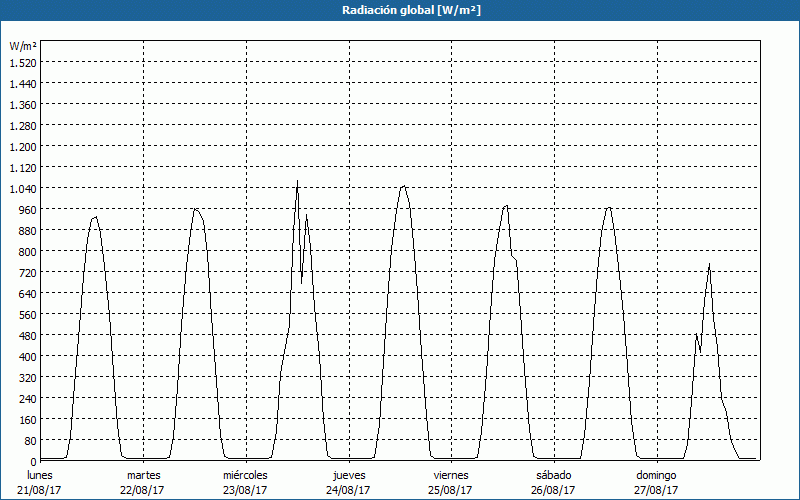
Task: Select the 'domingo' day label
Action: [656, 474]
